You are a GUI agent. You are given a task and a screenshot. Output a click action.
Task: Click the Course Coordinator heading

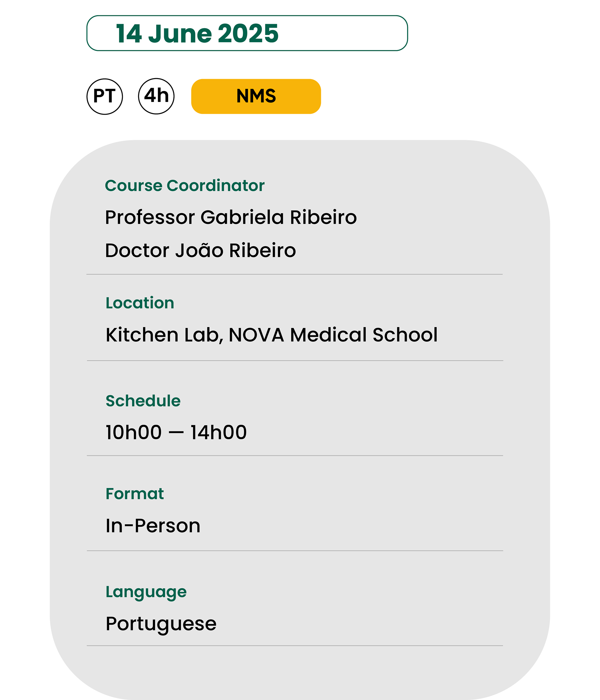coord(185,186)
